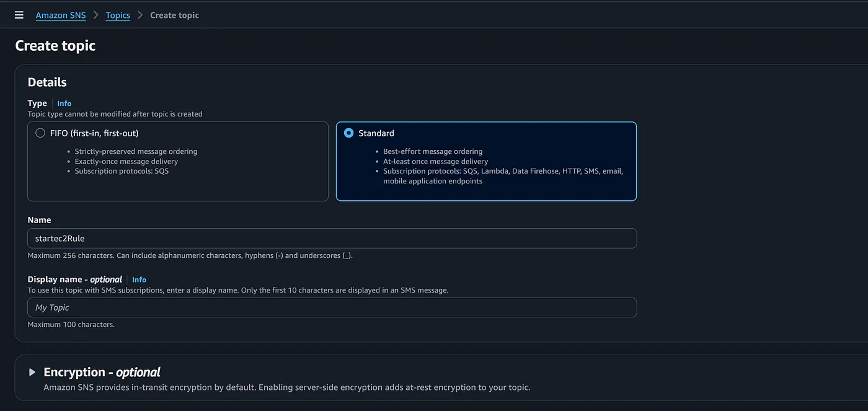Click the 'Maximum 256 characters' hint text
Viewport: 868px width, 411px height.
[x=190, y=255]
